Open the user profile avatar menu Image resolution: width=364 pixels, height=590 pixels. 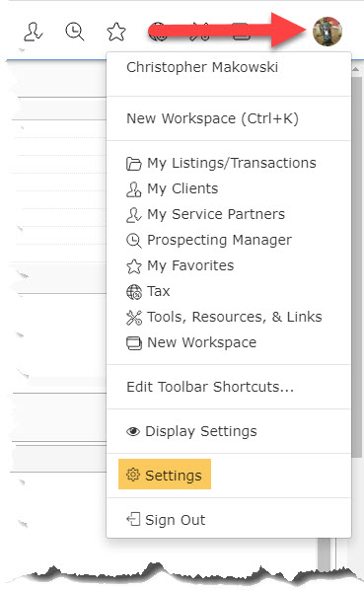(x=328, y=32)
